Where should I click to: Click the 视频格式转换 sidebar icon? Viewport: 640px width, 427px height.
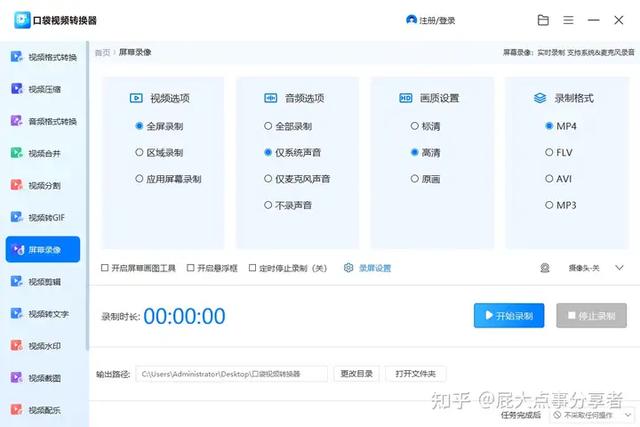point(16,57)
